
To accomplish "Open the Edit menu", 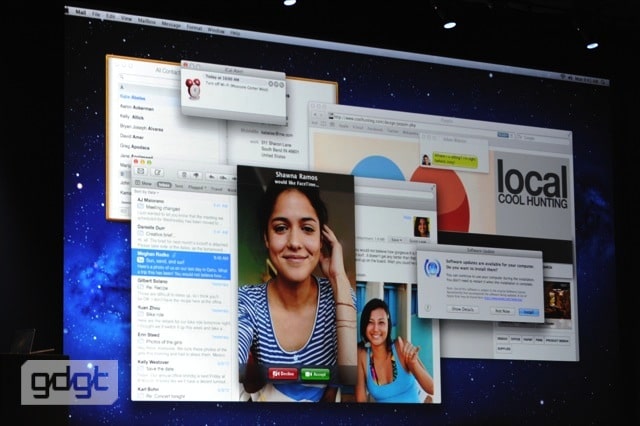I will pos(110,16).
